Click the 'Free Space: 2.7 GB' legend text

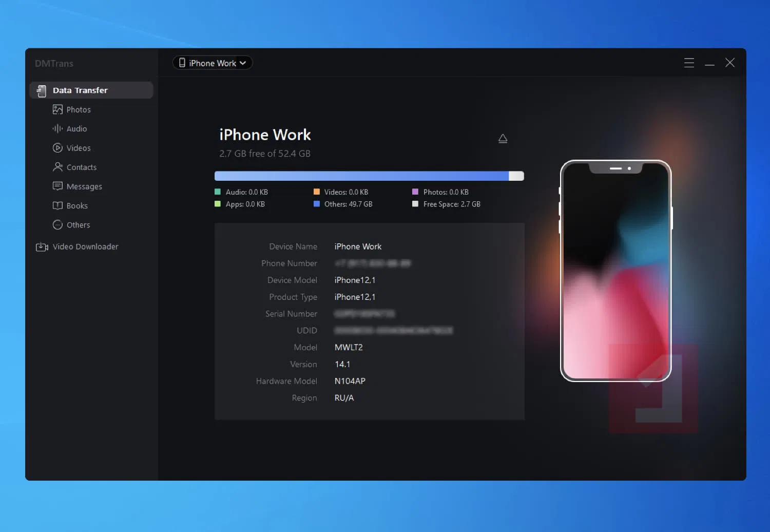[x=452, y=204]
